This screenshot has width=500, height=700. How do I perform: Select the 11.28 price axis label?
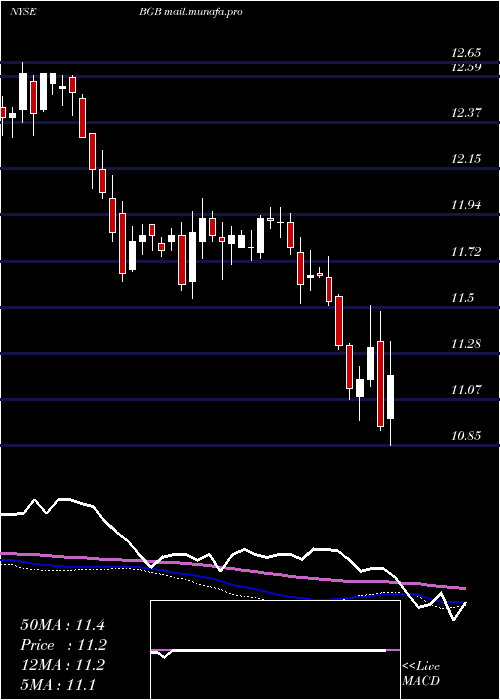(x=466, y=344)
